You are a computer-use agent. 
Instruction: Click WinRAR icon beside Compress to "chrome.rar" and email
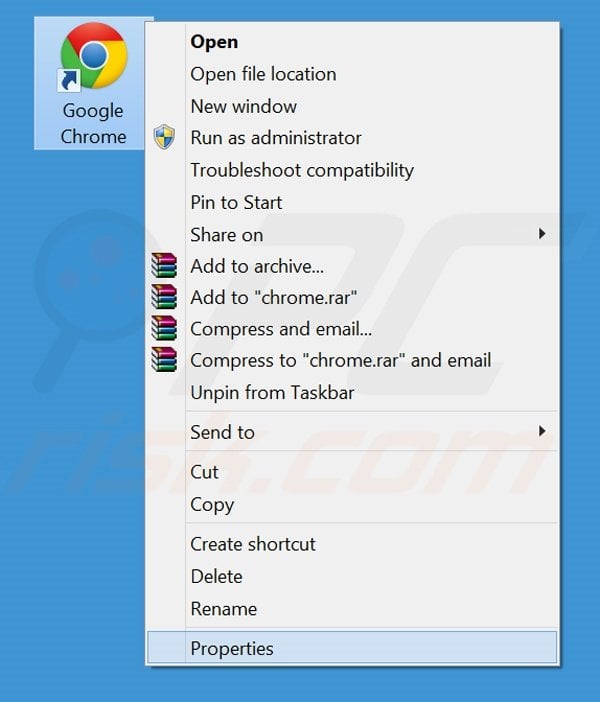164,360
